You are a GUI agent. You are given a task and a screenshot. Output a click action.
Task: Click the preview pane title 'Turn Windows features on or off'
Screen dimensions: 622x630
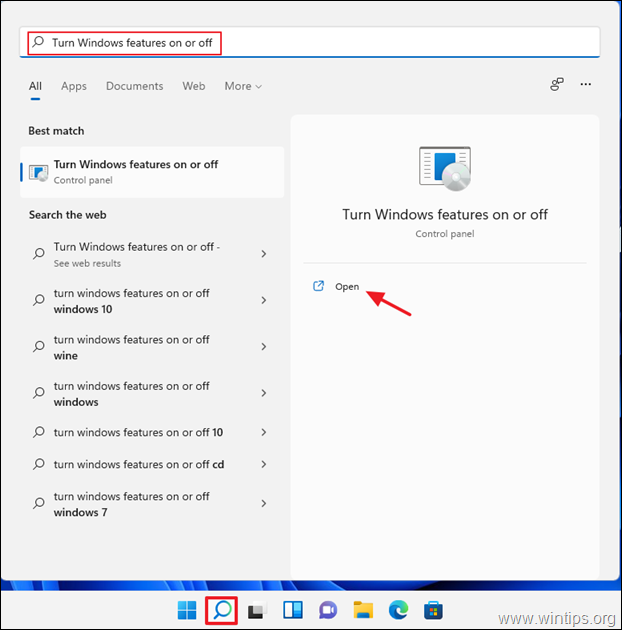[445, 215]
